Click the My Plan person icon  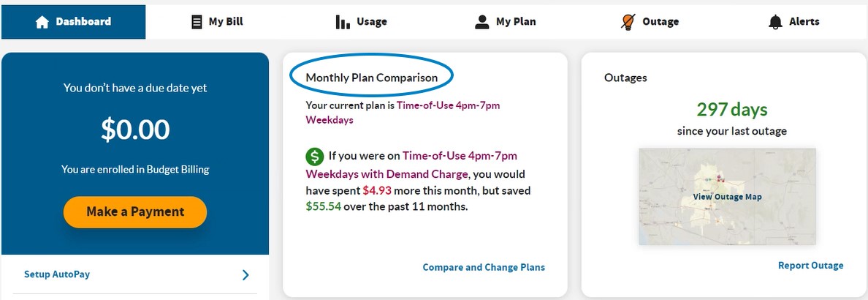[x=481, y=22]
